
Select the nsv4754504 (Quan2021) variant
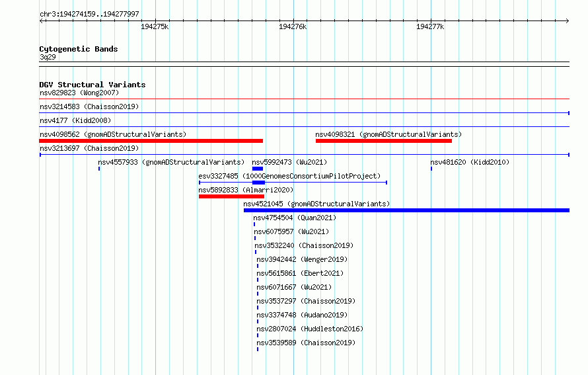point(295,218)
